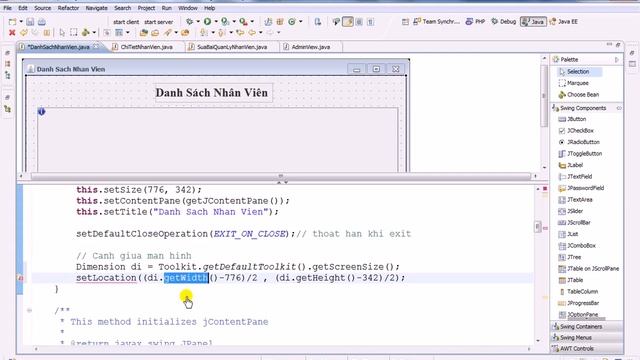The width and height of the screenshot is (640, 360).
Task: Select JTable on JScrollPane palette item
Action: pos(589,269)
